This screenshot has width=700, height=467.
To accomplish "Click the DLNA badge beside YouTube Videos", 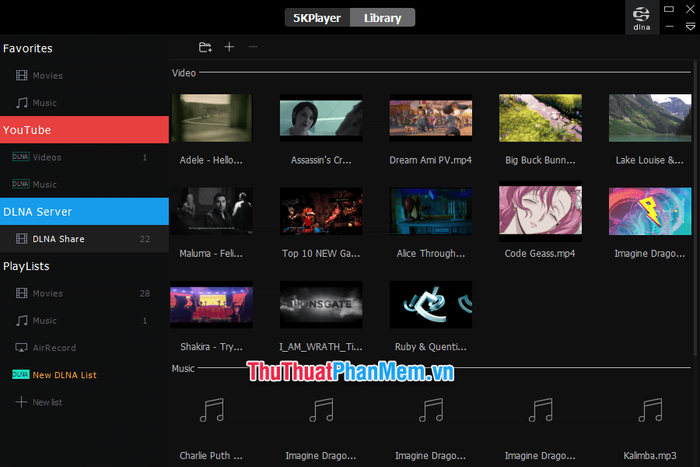I will 21,157.
